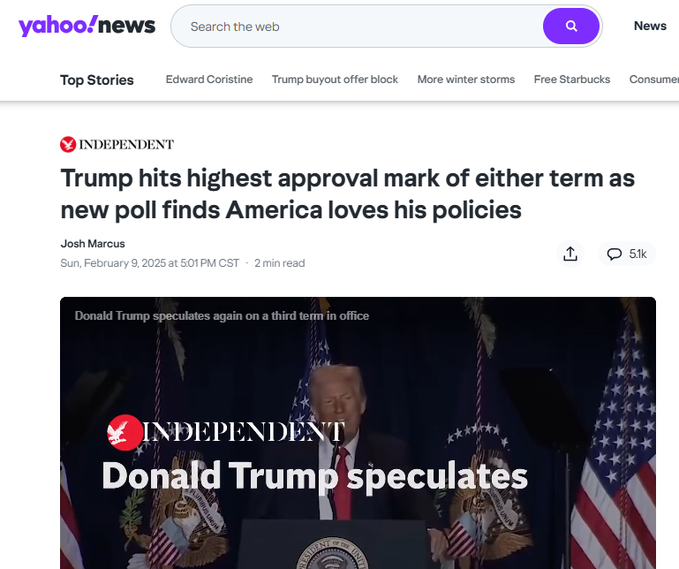Click the video caption about third term
679x569 pixels.
(x=222, y=316)
